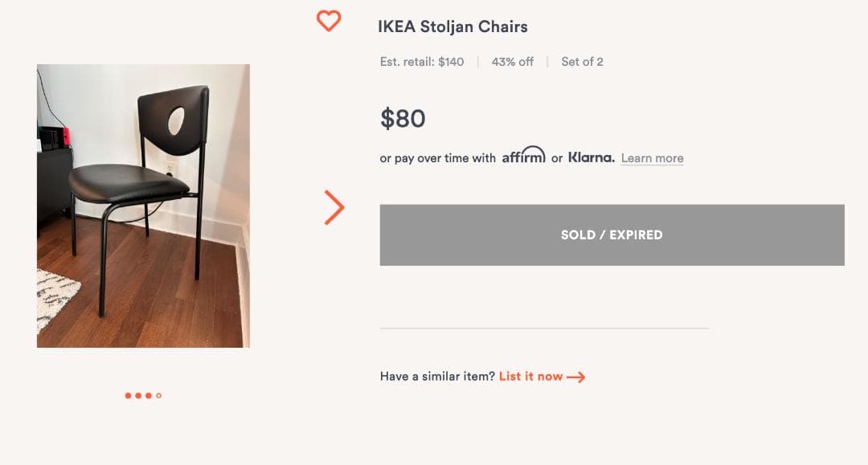Viewport: 868px width, 465px height.
Task: Click the 43% off discount badge
Action: [x=512, y=61]
